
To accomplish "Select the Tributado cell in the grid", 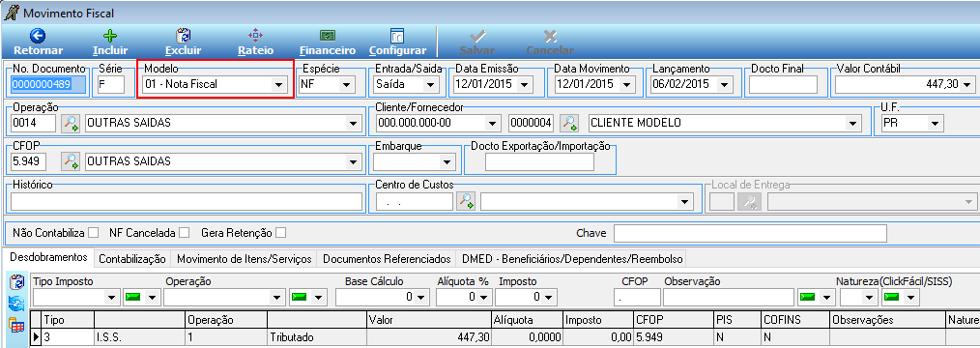I will pyautogui.click(x=317, y=336).
